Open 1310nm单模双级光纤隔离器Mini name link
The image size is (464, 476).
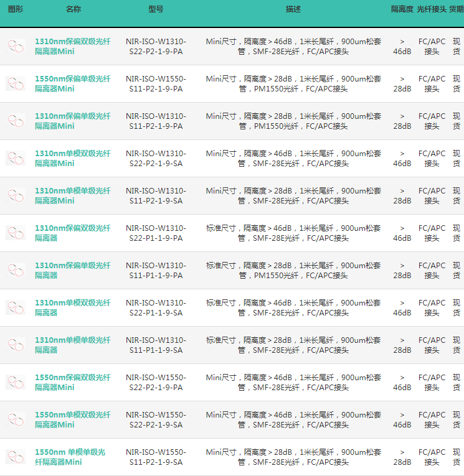coord(72,159)
